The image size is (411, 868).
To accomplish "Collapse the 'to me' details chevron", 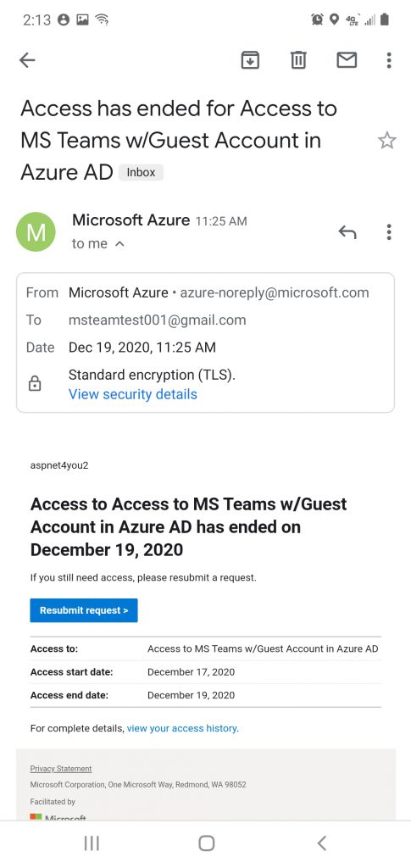I will pos(119,244).
